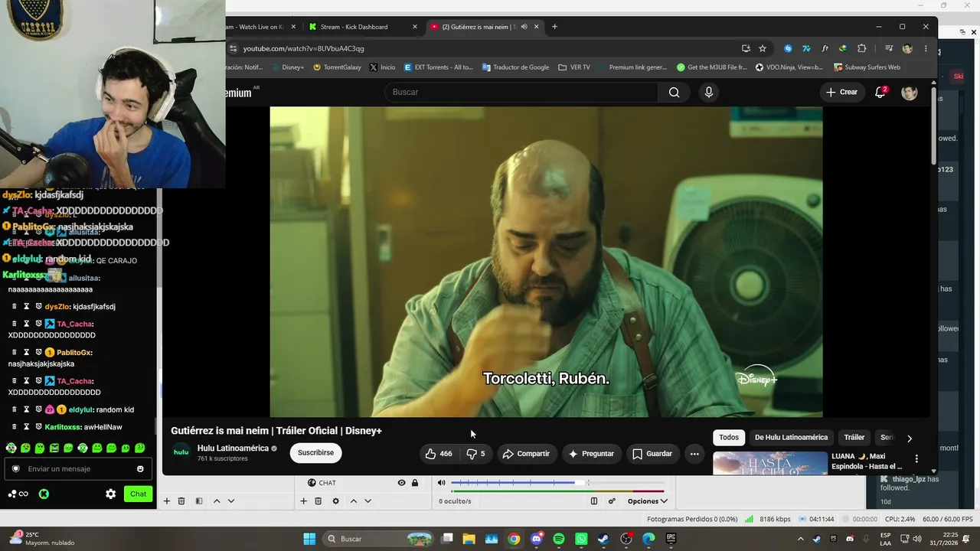Move OBS source down in list
This screenshot has width=980, height=551.
[367, 501]
